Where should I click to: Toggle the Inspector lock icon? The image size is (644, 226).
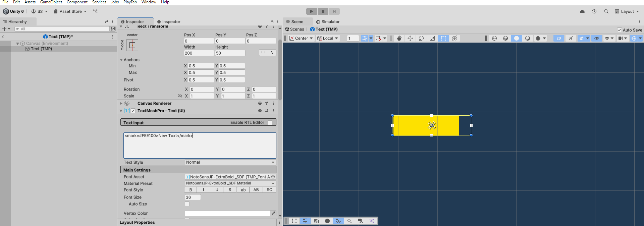point(272,21)
